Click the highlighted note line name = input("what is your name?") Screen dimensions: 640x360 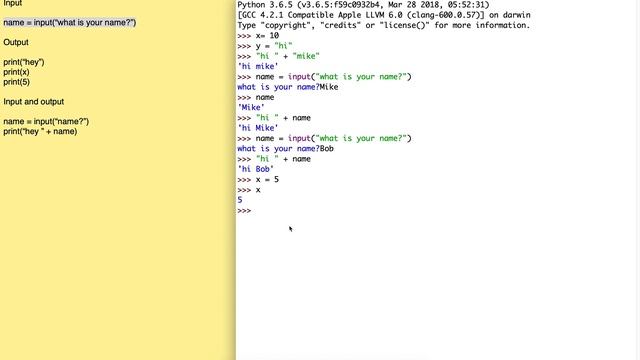point(70,22)
